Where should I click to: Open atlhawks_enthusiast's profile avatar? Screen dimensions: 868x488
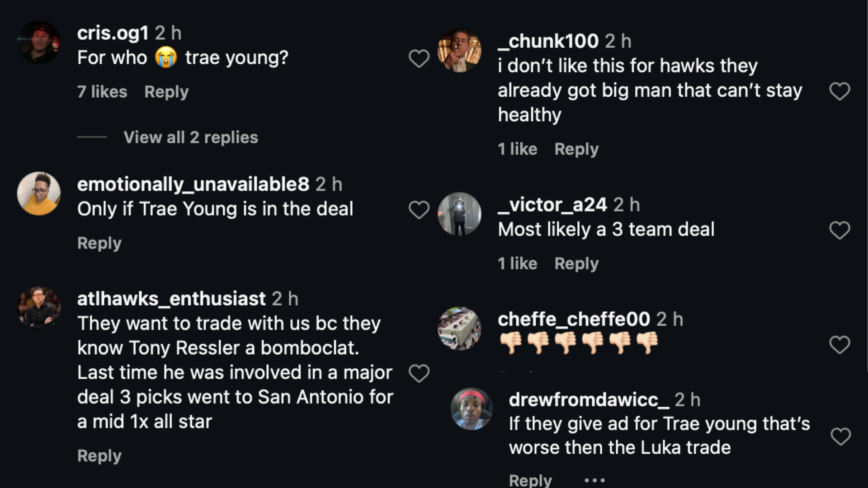tap(39, 308)
